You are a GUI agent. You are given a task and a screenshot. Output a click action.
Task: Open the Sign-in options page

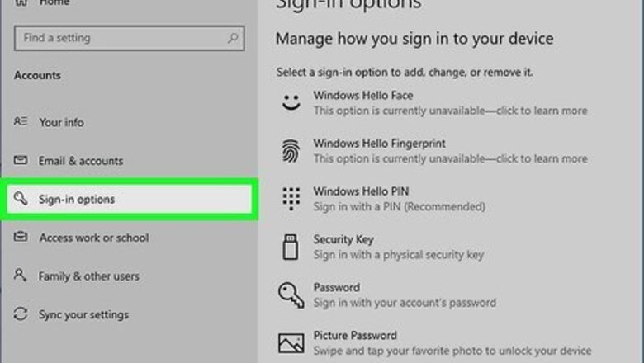[77, 200]
